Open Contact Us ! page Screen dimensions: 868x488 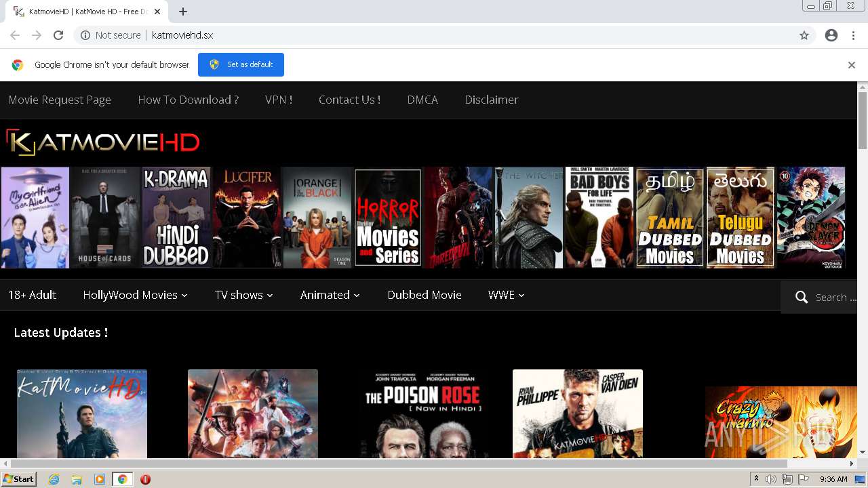[x=349, y=100]
